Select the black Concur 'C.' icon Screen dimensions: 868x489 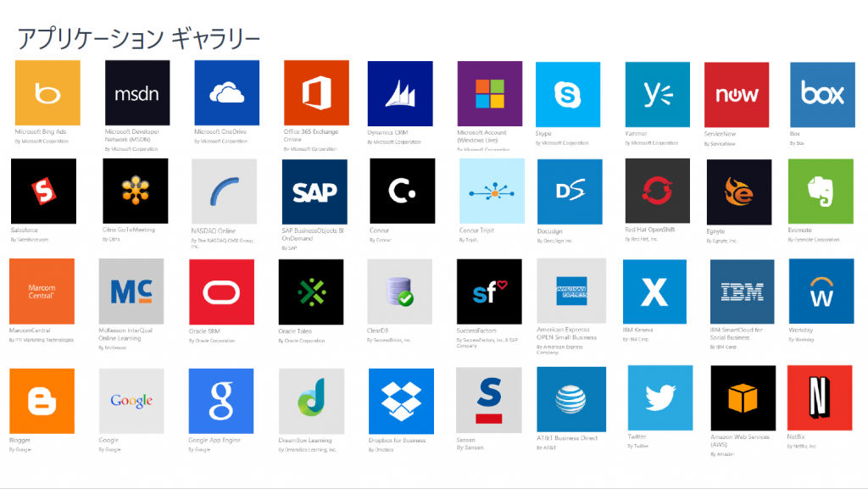403,192
